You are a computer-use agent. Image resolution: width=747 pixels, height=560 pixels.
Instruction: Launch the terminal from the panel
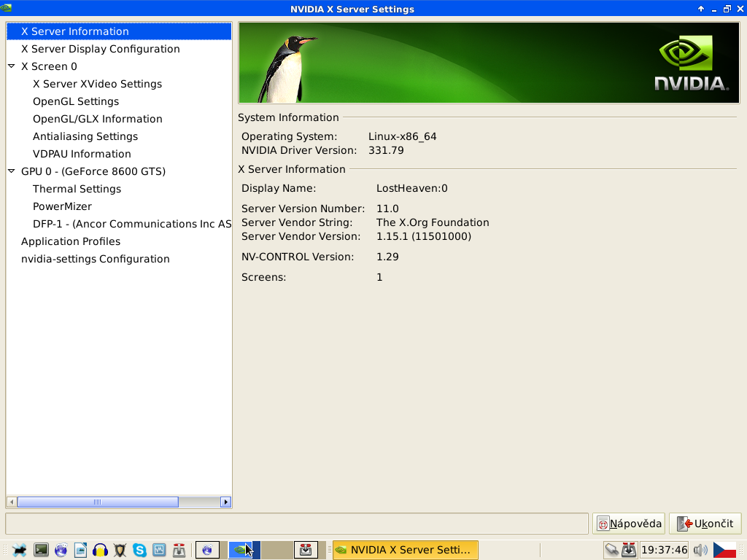coord(42,550)
